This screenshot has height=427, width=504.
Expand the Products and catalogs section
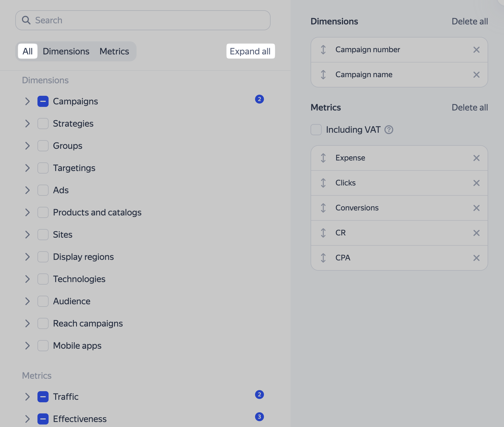(x=27, y=212)
